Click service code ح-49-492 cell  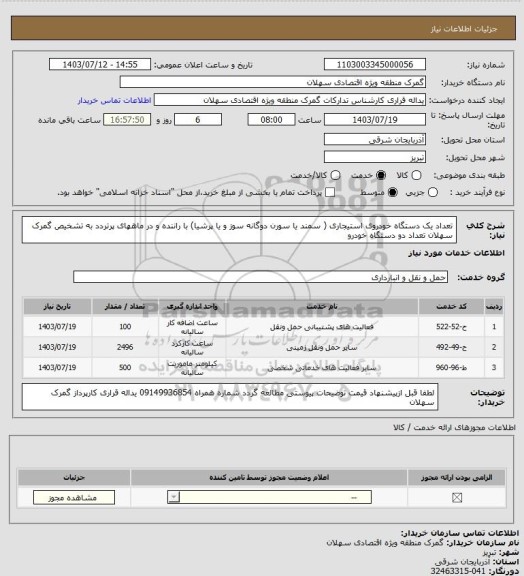(x=451, y=347)
